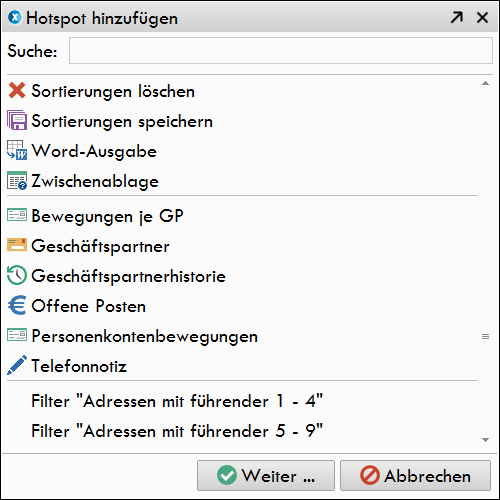The width and height of the screenshot is (500, 500).
Task: Click the Geschäftspartnerhistorie clock icon
Action: tap(17, 275)
